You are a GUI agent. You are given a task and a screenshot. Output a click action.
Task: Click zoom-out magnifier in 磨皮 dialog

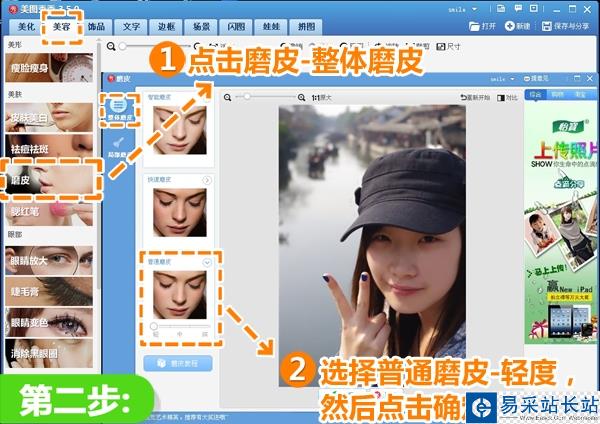click(227, 98)
